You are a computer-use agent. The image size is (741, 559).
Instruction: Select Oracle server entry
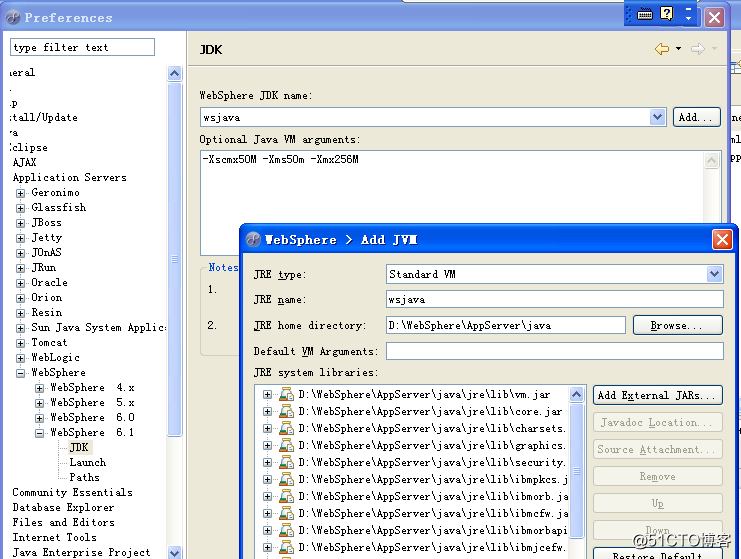(x=50, y=283)
